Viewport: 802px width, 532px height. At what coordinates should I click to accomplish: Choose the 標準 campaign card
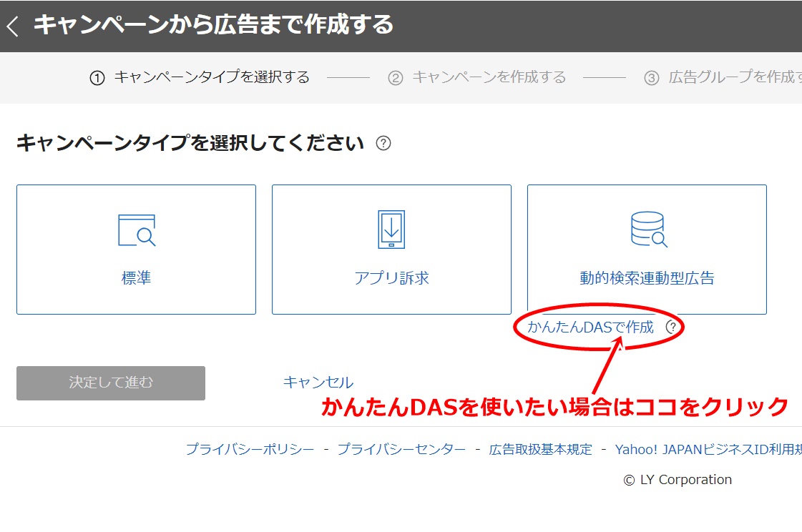pyautogui.click(x=135, y=249)
